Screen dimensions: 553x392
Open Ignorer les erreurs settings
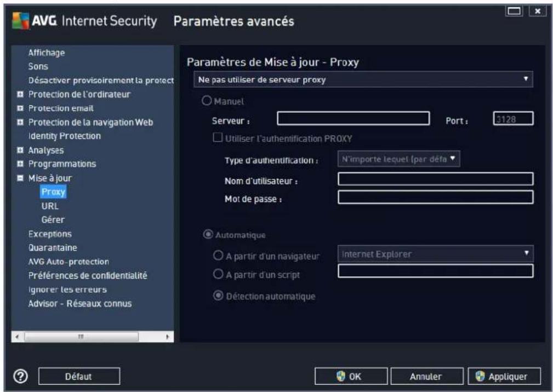pyautogui.click(x=67, y=289)
